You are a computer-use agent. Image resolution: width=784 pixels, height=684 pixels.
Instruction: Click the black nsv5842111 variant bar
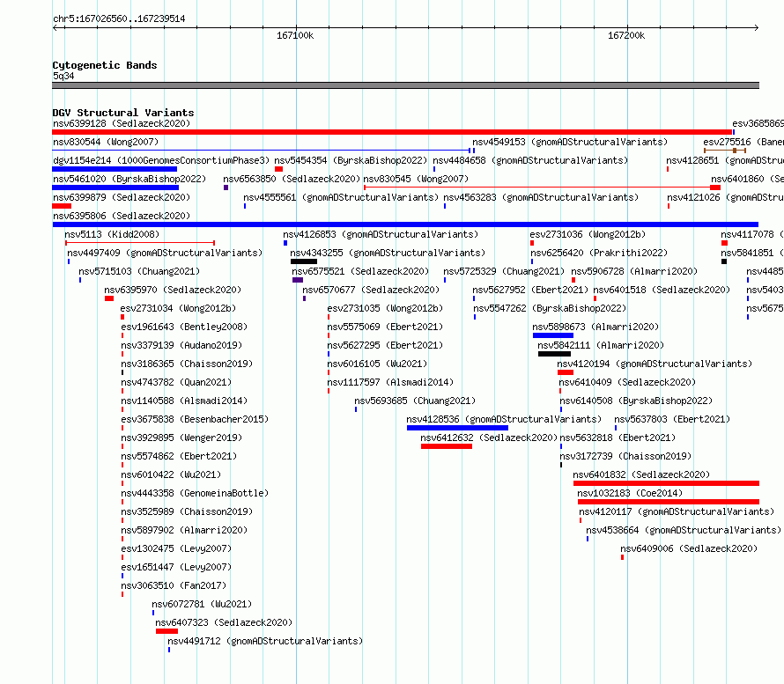[x=554, y=354]
